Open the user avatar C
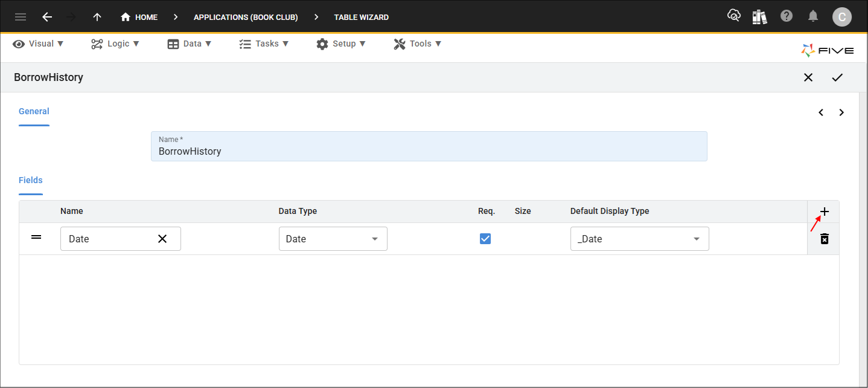 click(841, 16)
